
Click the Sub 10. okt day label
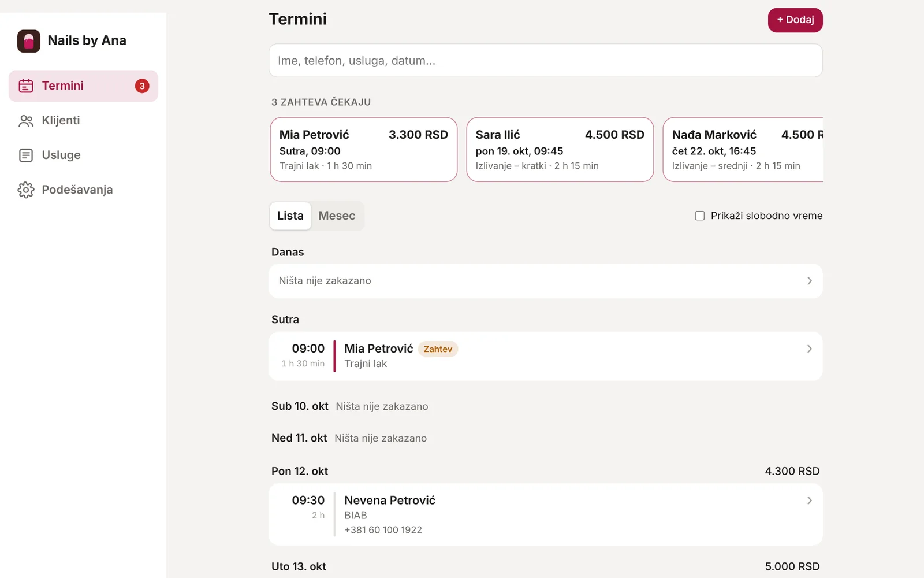300,406
